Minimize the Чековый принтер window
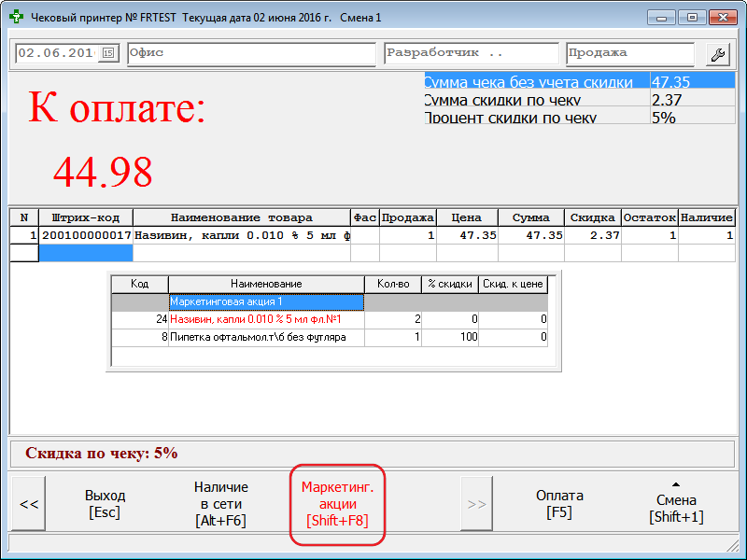 coord(663,18)
